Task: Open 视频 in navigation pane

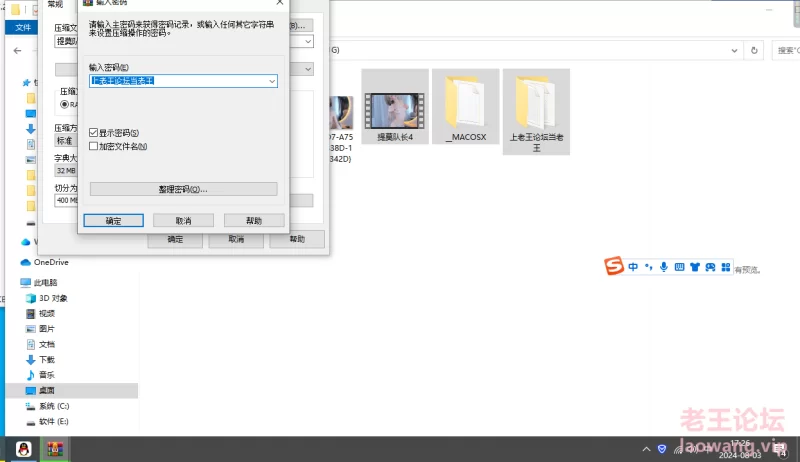Action: (x=46, y=313)
